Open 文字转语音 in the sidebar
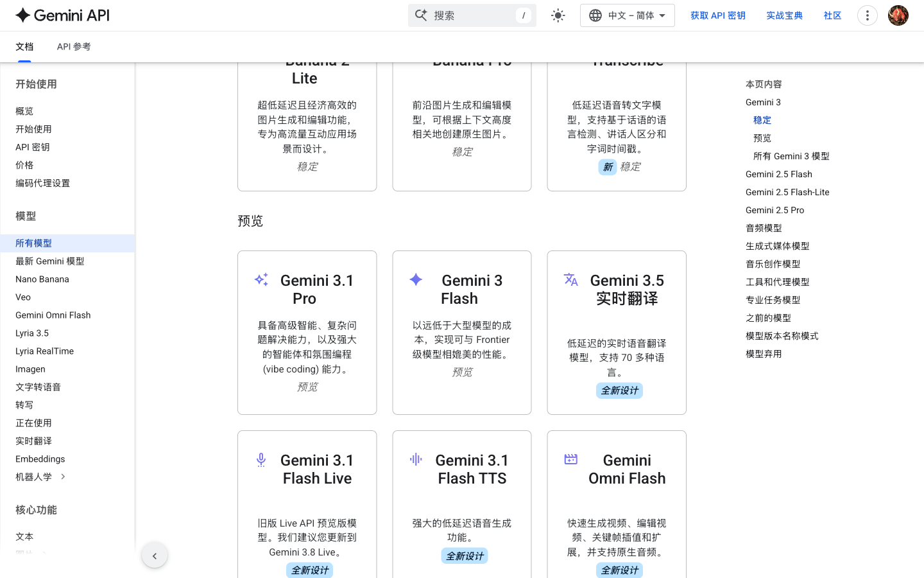924x578 pixels. pyautogui.click(x=38, y=387)
